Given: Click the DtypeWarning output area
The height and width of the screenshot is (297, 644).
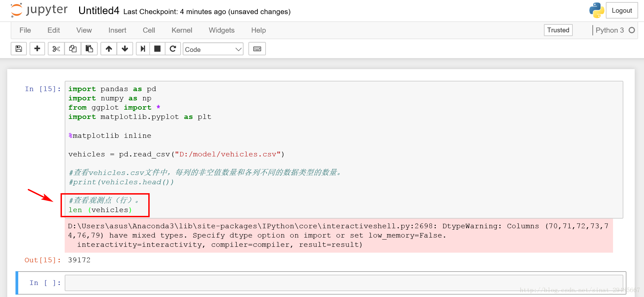Looking at the screenshot, I should (x=339, y=235).
